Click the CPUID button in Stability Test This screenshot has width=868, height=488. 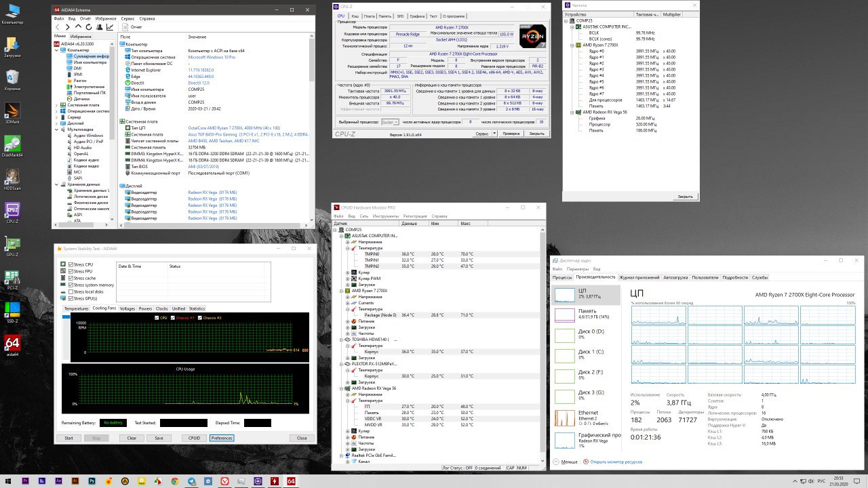[x=194, y=438]
